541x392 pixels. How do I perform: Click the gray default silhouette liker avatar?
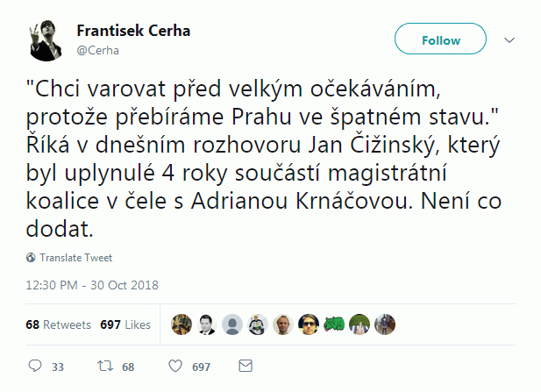click(x=231, y=324)
